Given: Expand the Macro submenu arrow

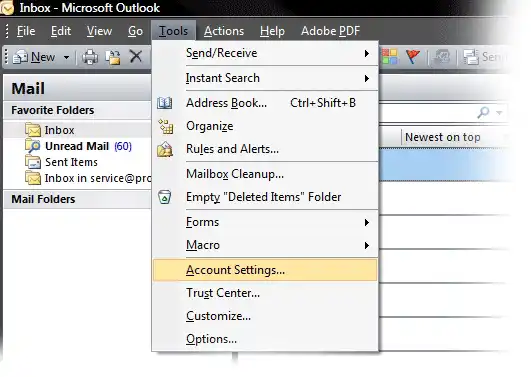Looking at the screenshot, I should [366, 246].
